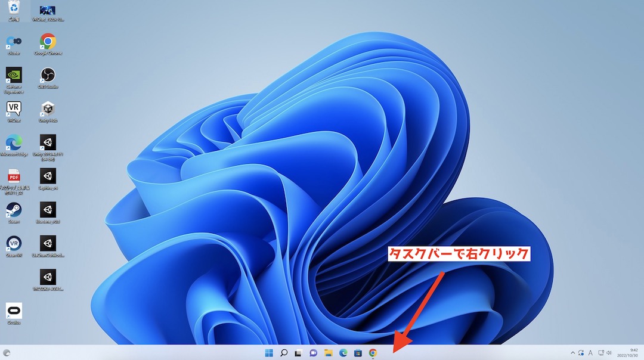
Task: Open File Explorer from the taskbar
Action: pos(328,353)
